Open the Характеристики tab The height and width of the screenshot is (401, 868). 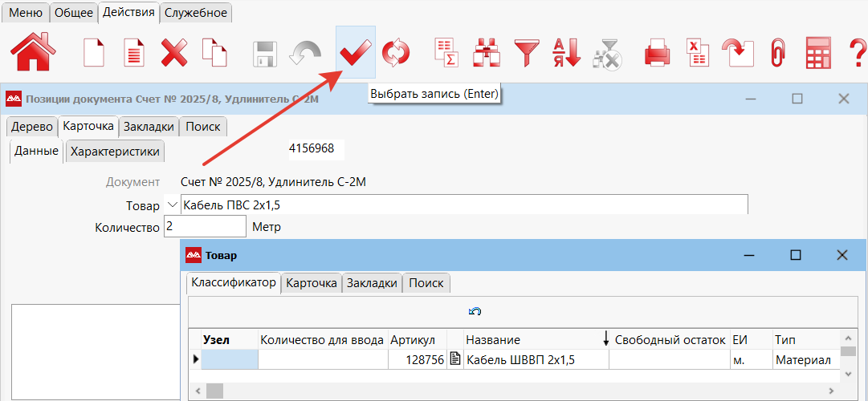pos(115,151)
